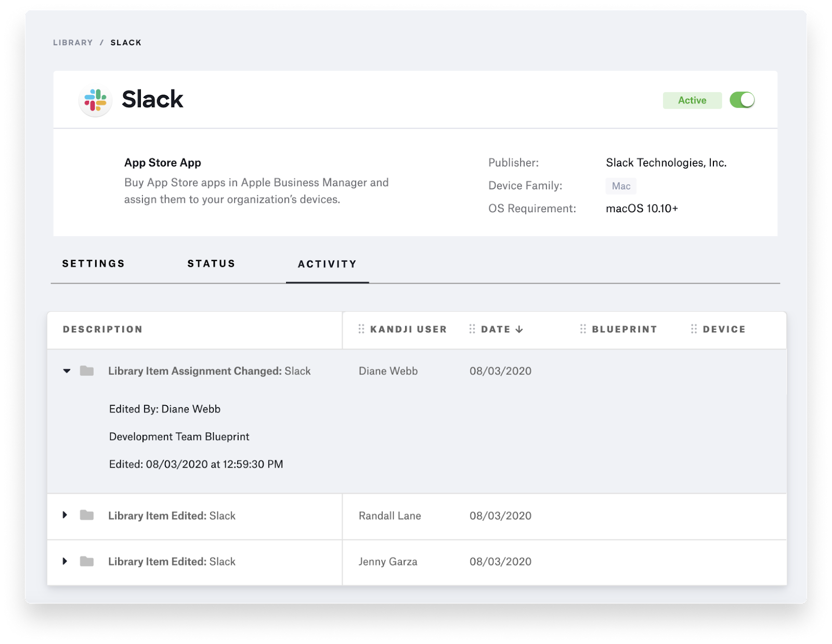Image resolution: width=832 pixels, height=644 pixels.
Task: Switch to the Settings tab
Action: click(94, 264)
